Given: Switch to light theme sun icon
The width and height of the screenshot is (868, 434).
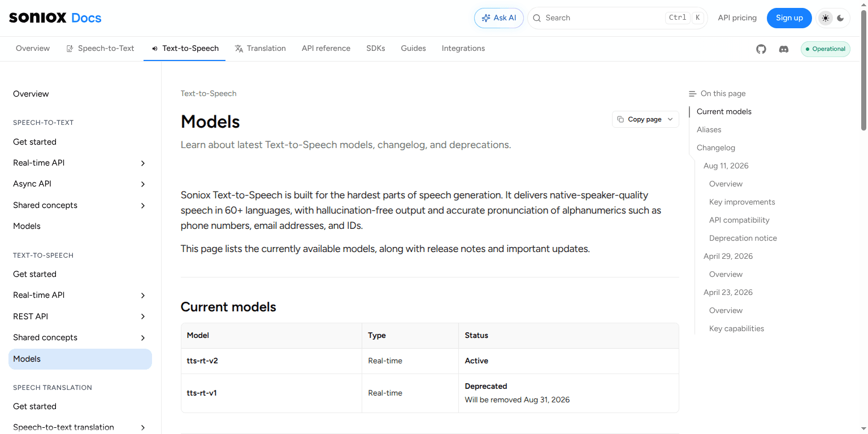Looking at the screenshot, I should click(x=826, y=18).
